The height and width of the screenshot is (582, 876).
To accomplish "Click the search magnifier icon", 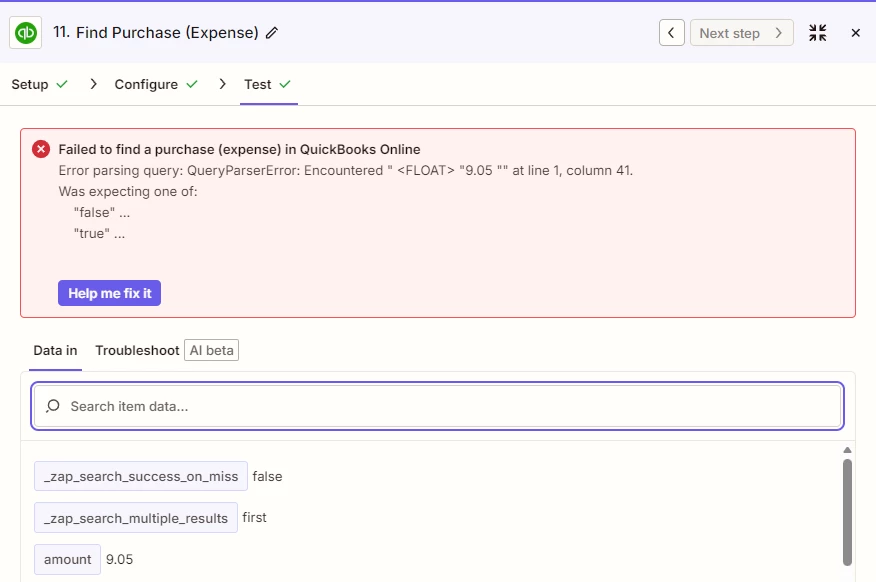I will 53,406.
